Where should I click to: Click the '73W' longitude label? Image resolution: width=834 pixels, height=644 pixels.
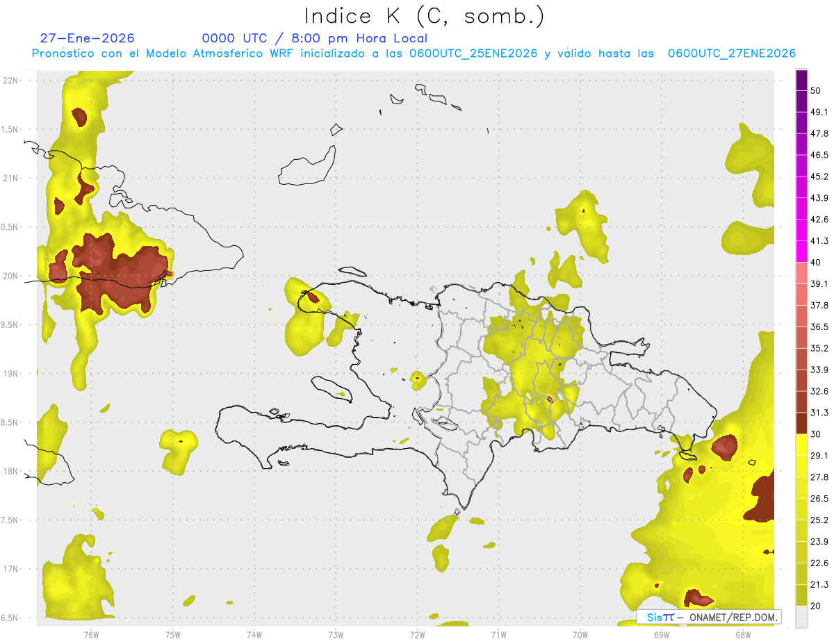[336, 635]
